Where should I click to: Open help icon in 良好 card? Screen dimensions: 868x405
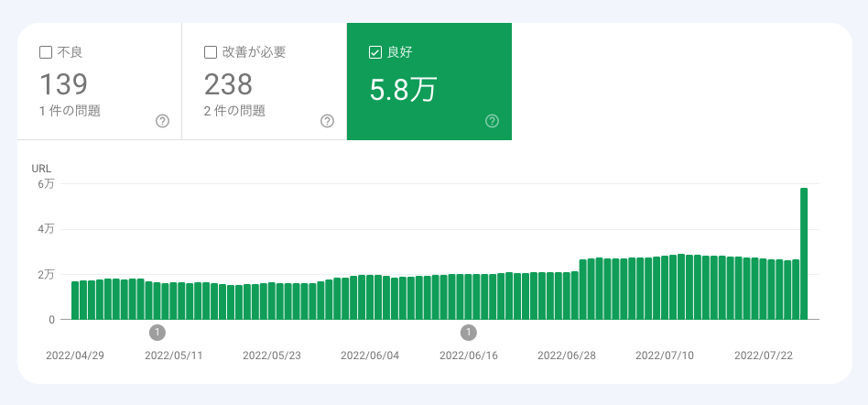[492, 121]
